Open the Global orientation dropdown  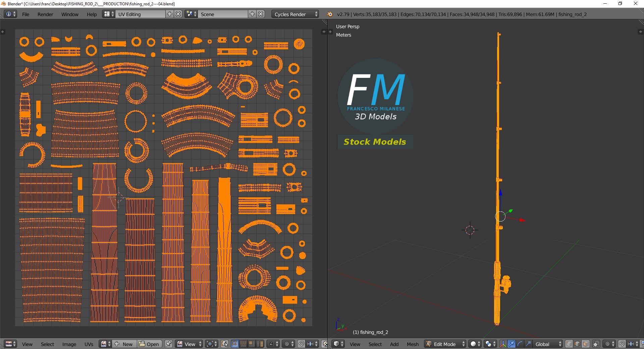pyautogui.click(x=546, y=344)
